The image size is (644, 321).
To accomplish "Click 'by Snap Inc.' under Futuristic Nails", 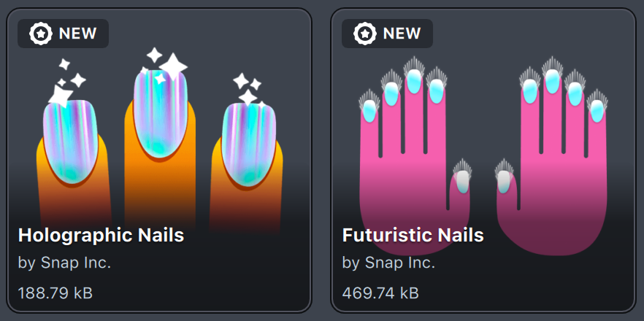I will pos(388,263).
